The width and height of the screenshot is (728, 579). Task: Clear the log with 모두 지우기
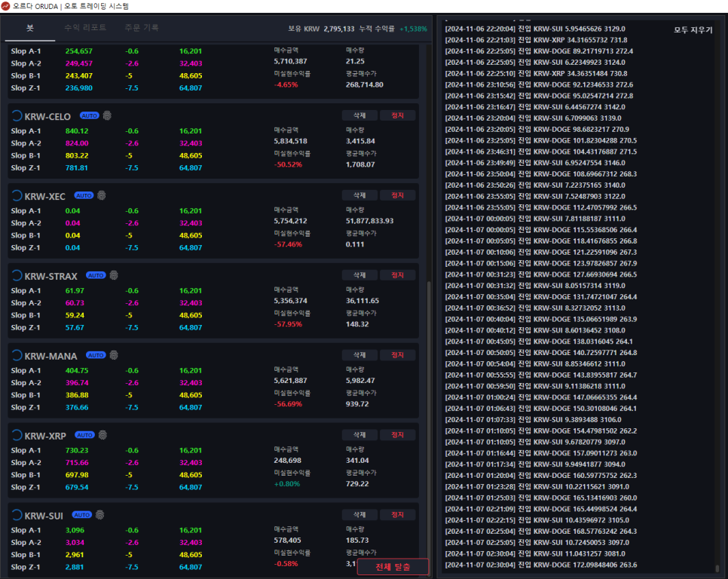click(693, 29)
